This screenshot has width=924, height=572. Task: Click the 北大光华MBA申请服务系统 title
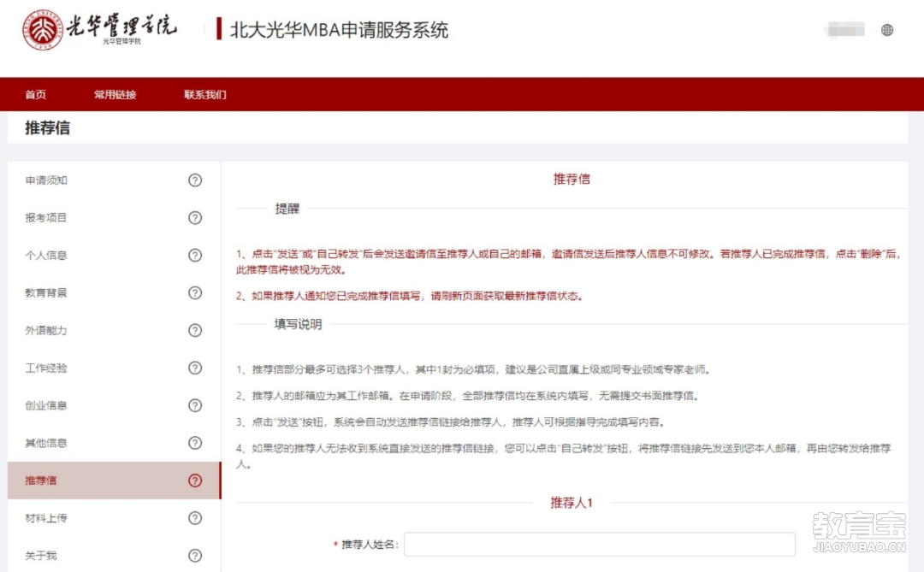[339, 29]
